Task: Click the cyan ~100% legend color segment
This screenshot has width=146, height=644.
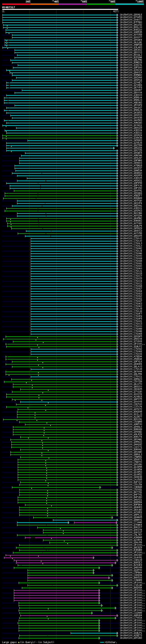Action: coord(130,4)
